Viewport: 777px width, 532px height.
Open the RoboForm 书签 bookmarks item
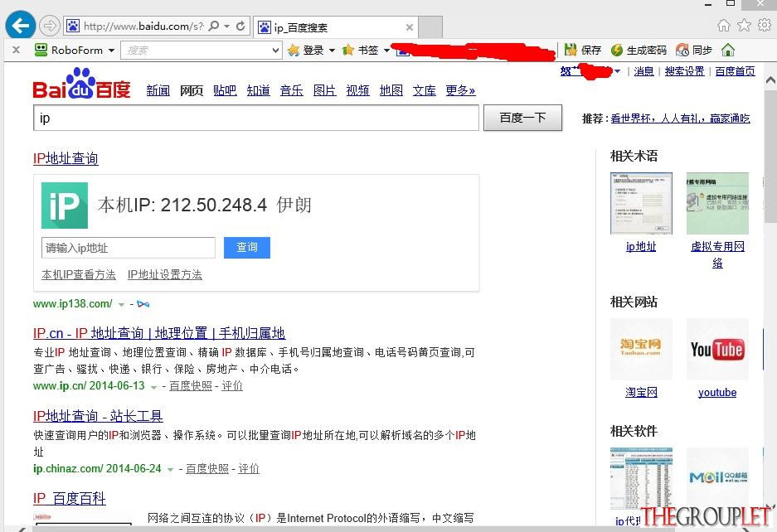(361, 50)
